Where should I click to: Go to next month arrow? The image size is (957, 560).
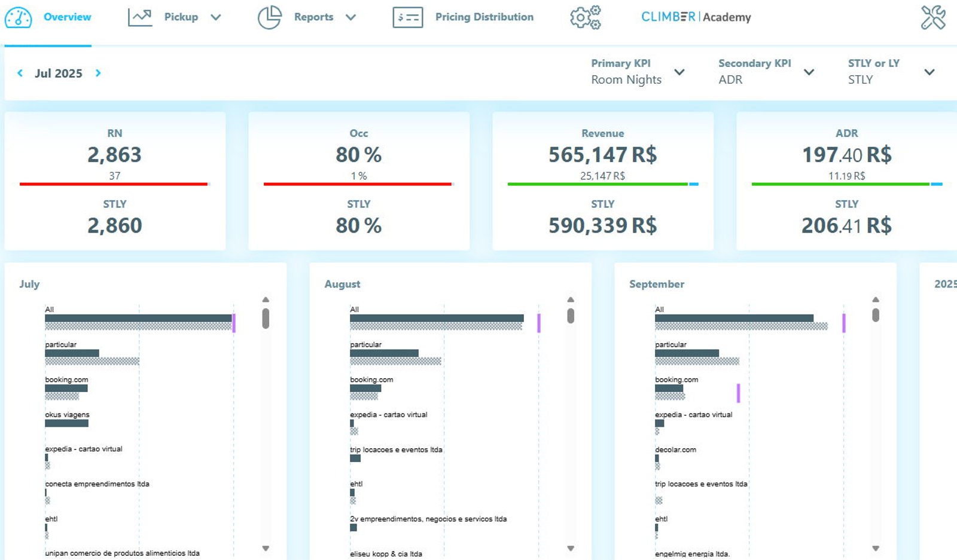(x=98, y=73)
